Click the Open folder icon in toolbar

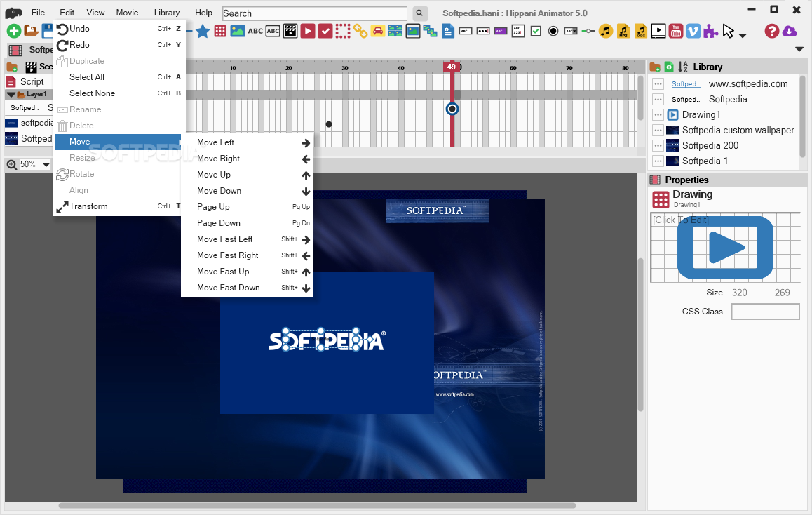pos(31,31)
